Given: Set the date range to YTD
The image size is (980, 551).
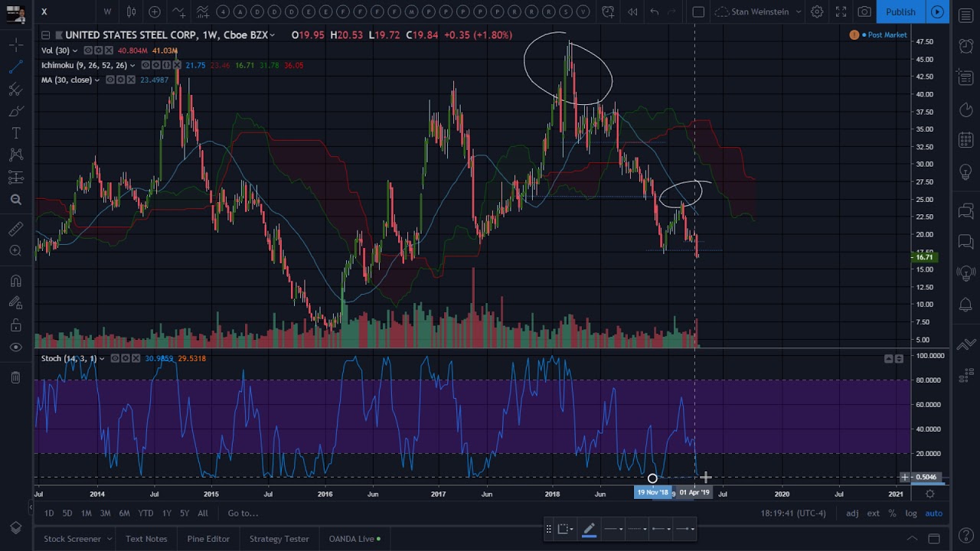Looking at the screenshot, I should pos(145,514).
